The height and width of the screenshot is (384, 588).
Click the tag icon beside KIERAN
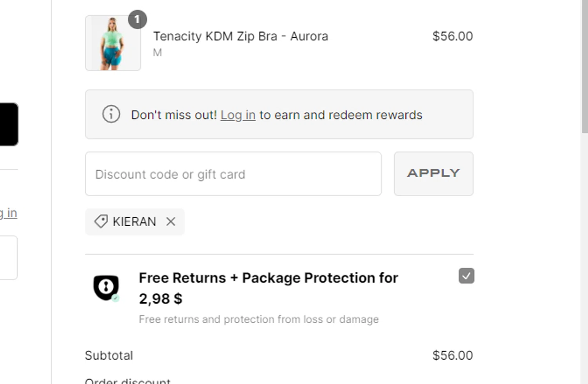point(101,221)
